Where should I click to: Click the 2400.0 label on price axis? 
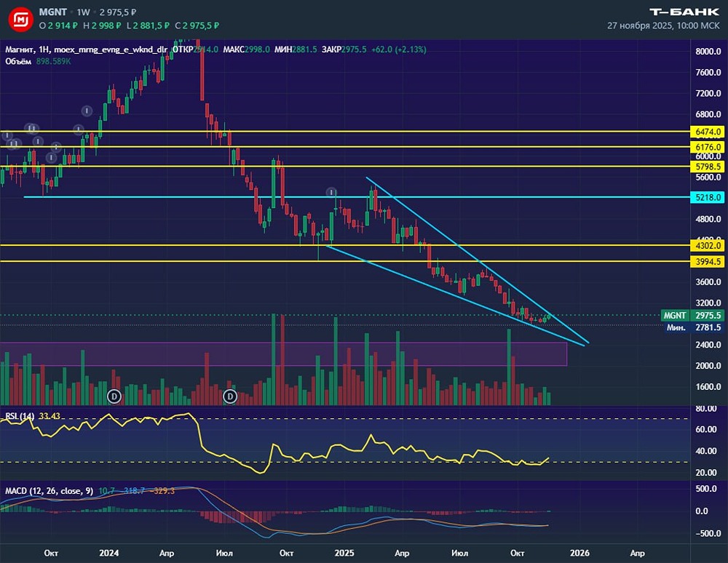[x=708, y=345]
